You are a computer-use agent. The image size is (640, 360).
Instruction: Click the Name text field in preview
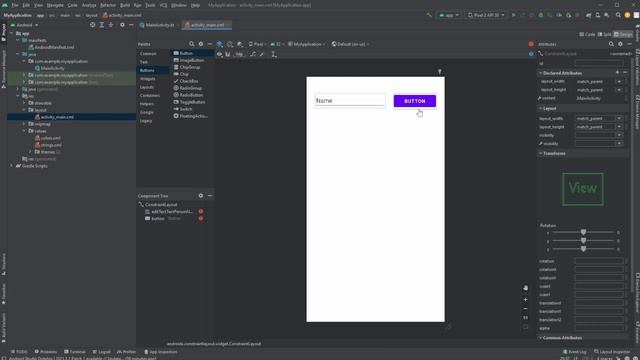pyautogui.click(x=350, y=100)
